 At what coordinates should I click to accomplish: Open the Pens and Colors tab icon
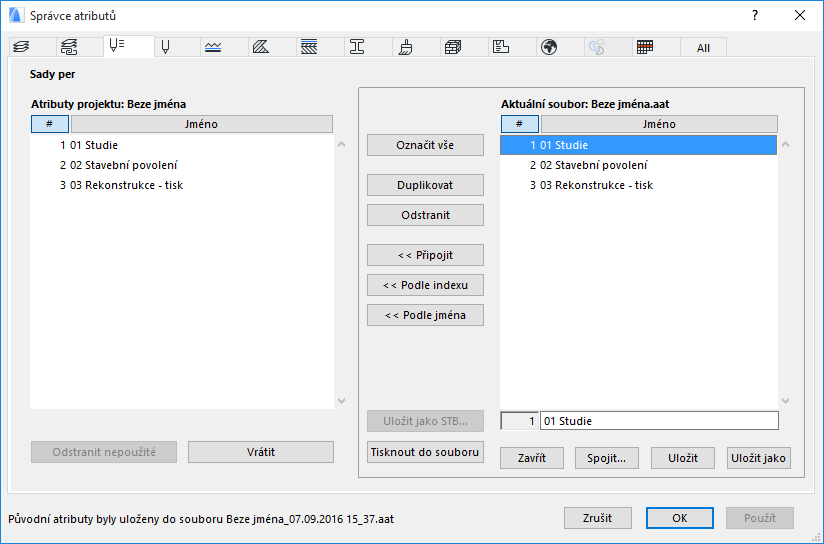click(166, 47)
